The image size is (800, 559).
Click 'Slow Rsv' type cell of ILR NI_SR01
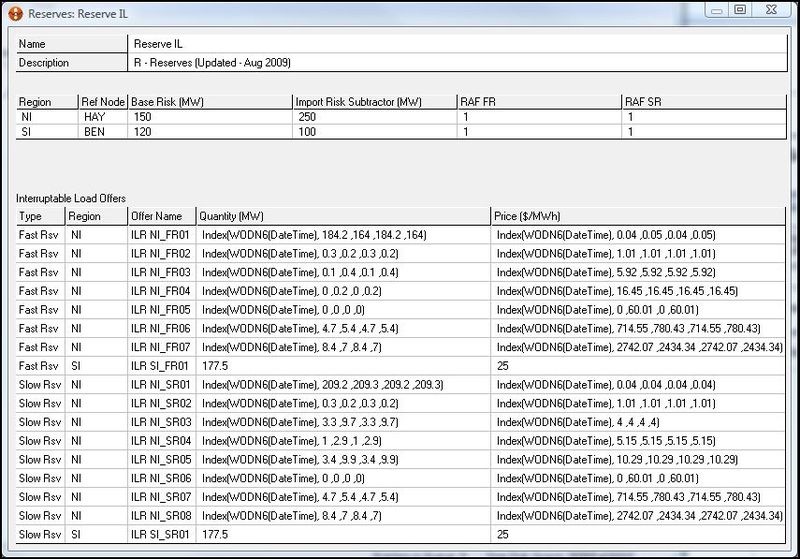point(40,385)
